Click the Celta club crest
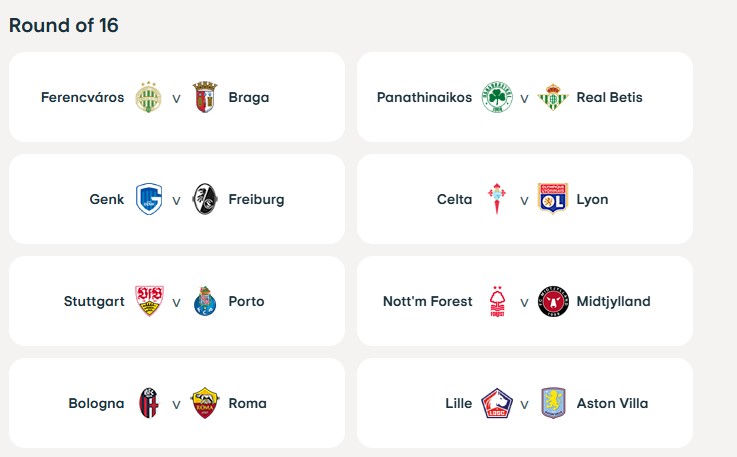 point(496,199)
